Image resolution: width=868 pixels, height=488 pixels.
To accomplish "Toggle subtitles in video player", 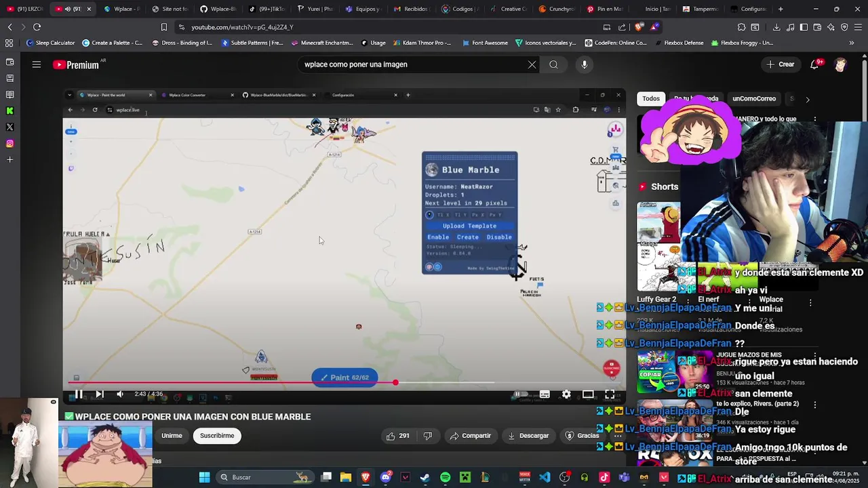I will click(x=545, y=394).
